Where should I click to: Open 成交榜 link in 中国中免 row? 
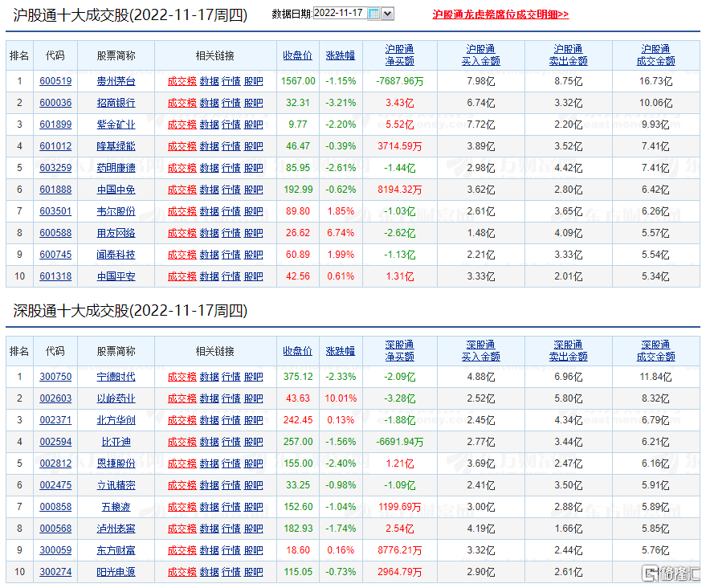point(182,190)
